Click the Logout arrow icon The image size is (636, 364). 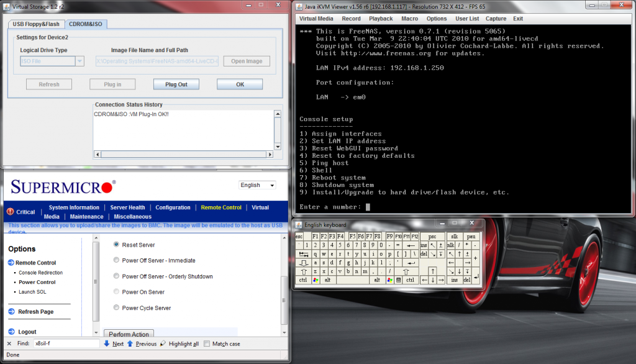coord(11,332)
